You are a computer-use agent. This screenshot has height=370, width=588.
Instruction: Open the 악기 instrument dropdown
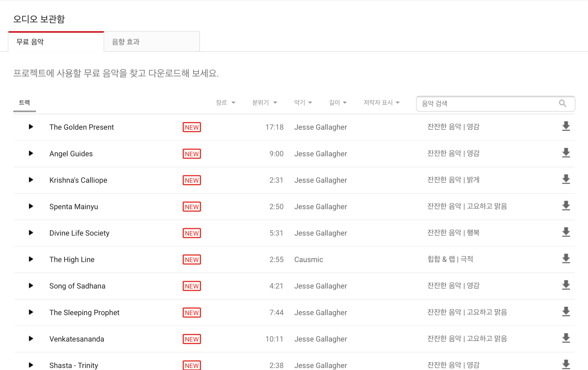[303, 103]
